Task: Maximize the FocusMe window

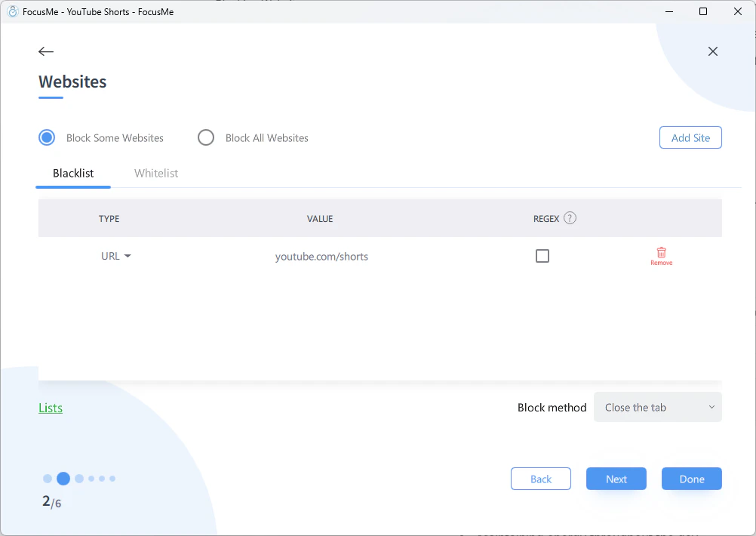Action: point(703,11)
